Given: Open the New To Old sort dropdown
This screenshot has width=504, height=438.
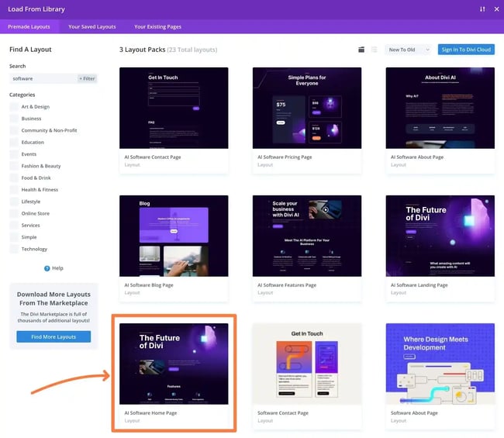Looking at the screenshot, I should pos(409,50).
